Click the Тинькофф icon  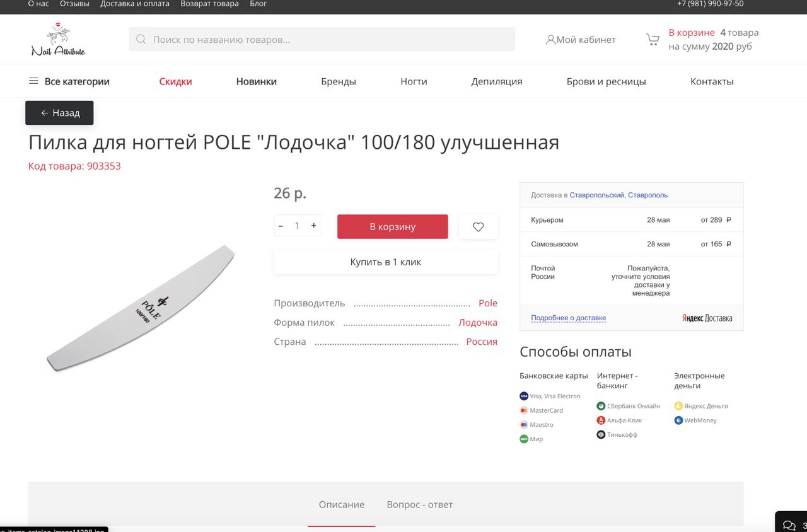[601, 434]
